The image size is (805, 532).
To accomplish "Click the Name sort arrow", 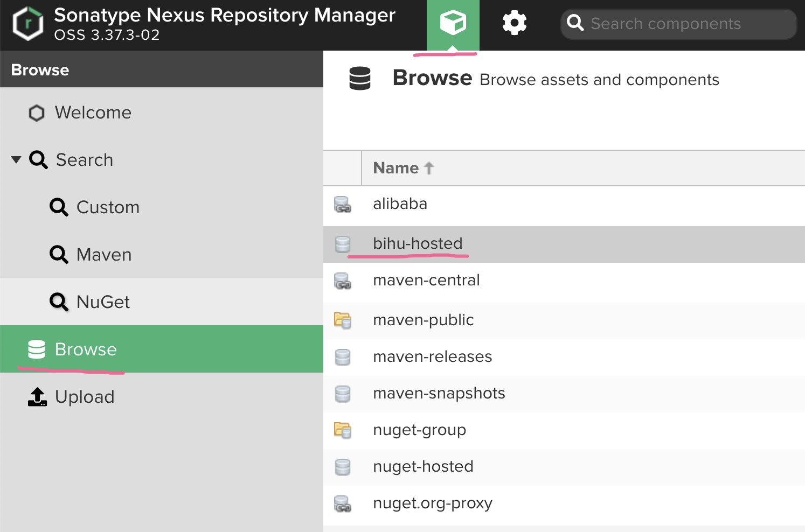I will click(429, 168).
